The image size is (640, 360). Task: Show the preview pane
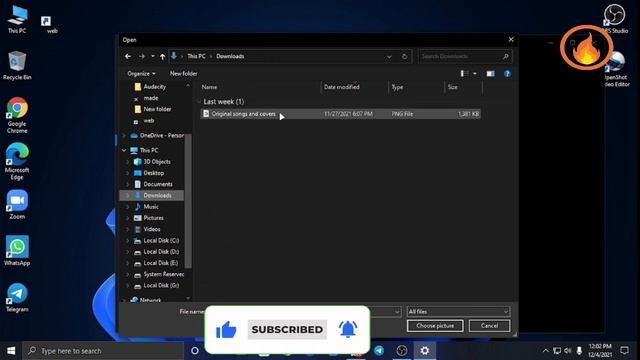point(490,73)
